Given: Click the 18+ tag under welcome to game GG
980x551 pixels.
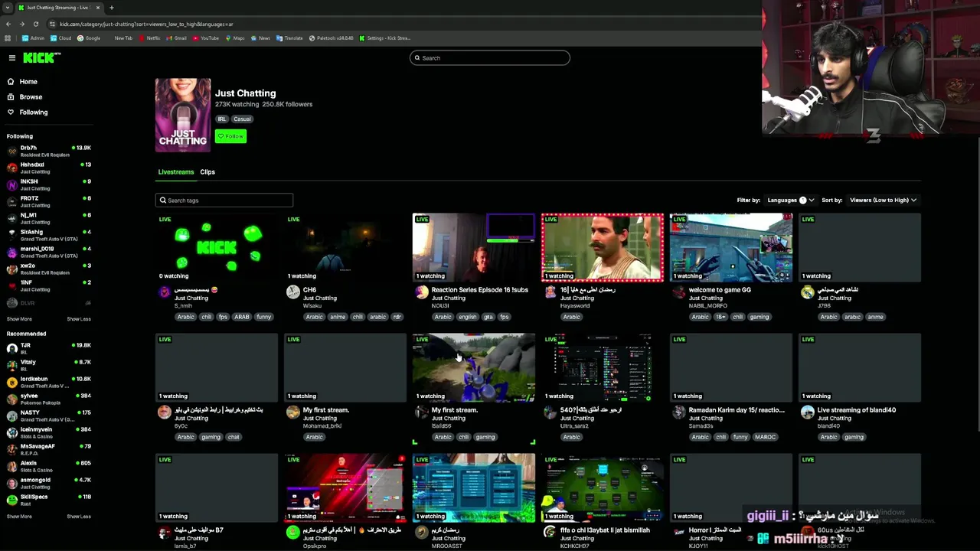Looking at the screenshot, I should 720,317.
